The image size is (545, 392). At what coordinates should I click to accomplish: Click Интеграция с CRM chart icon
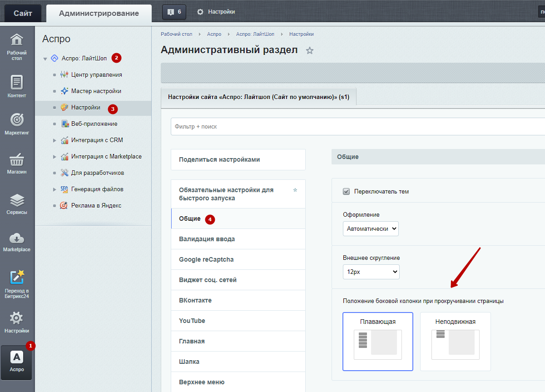[x=64, y=140]
